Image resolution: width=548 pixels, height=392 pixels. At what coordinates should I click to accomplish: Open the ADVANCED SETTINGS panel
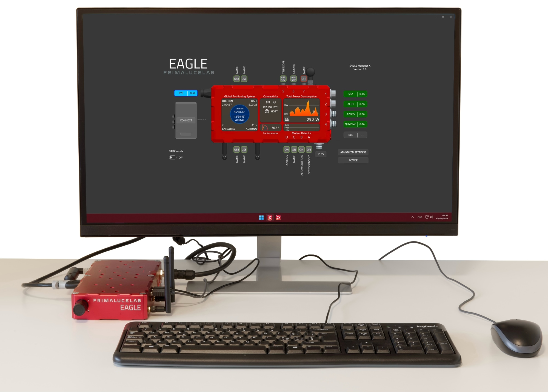tap(353, 152)
